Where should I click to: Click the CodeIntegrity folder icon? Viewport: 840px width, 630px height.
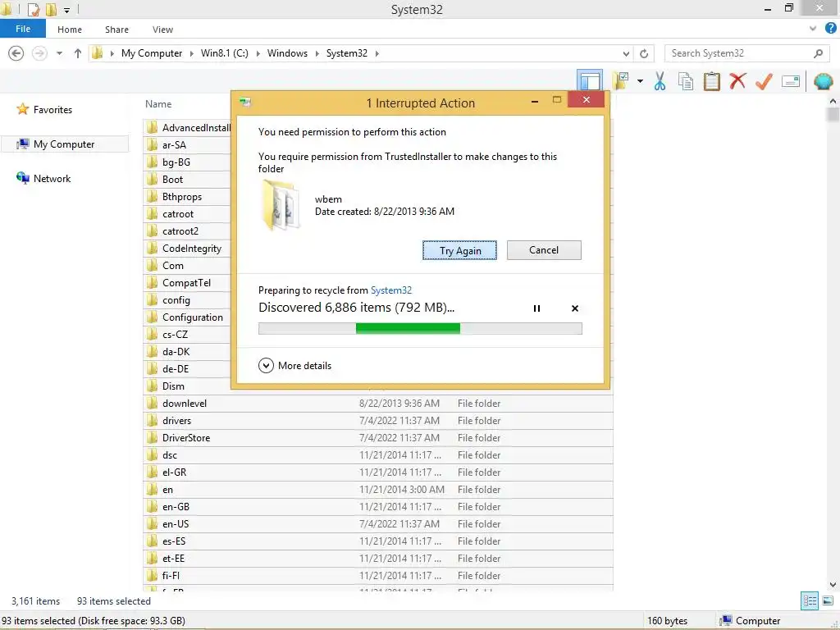(152, 248)
